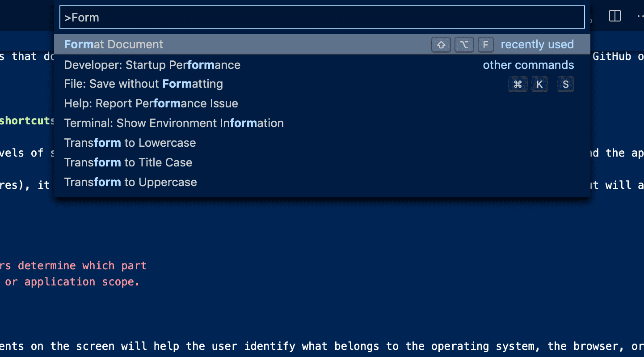This screenshot has width=644, height=357.
Task: Click the F key badge for Format Document
Action: coord(485,45)
